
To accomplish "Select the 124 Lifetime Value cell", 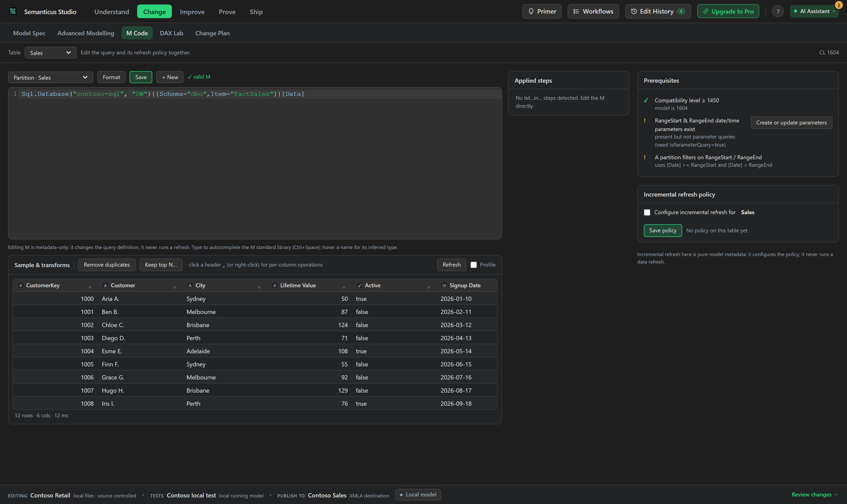I will point(310,325).
